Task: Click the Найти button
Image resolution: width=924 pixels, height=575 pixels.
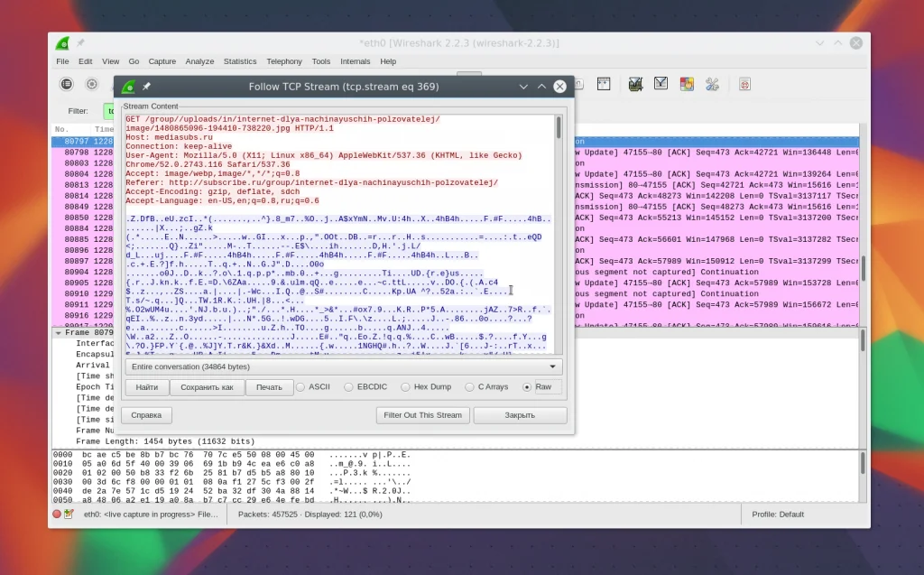Action: click(x=147, y=387)
